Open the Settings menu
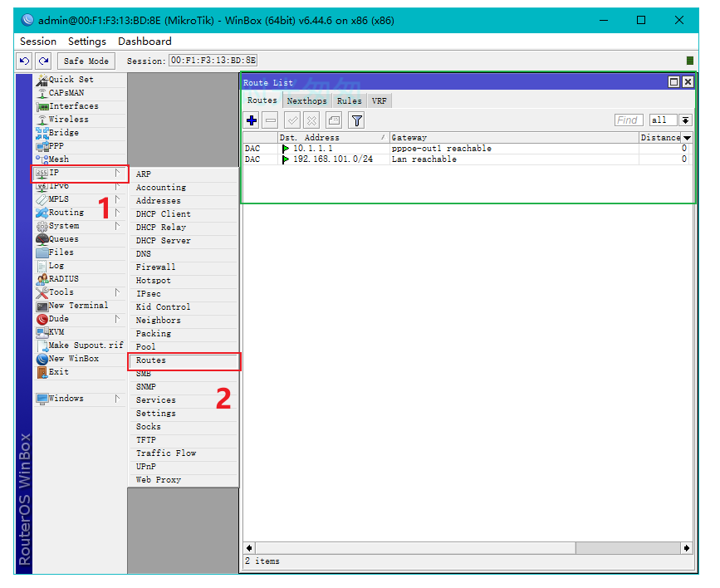The width and height of the screenshot is (720, 588). click(x=87, y=42)
